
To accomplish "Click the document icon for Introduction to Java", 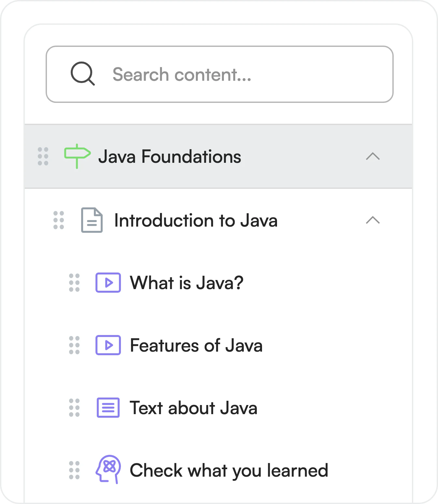I will pos(92,220).
